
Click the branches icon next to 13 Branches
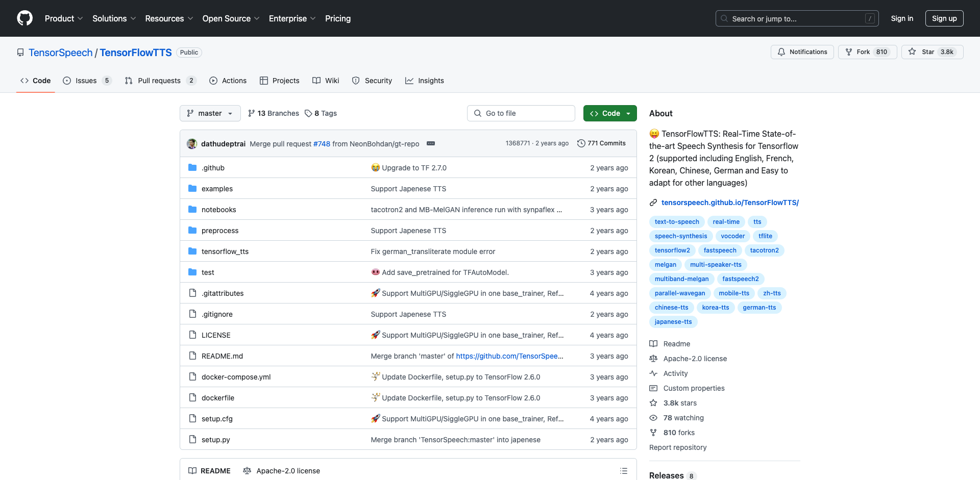[x=251, y=113]
